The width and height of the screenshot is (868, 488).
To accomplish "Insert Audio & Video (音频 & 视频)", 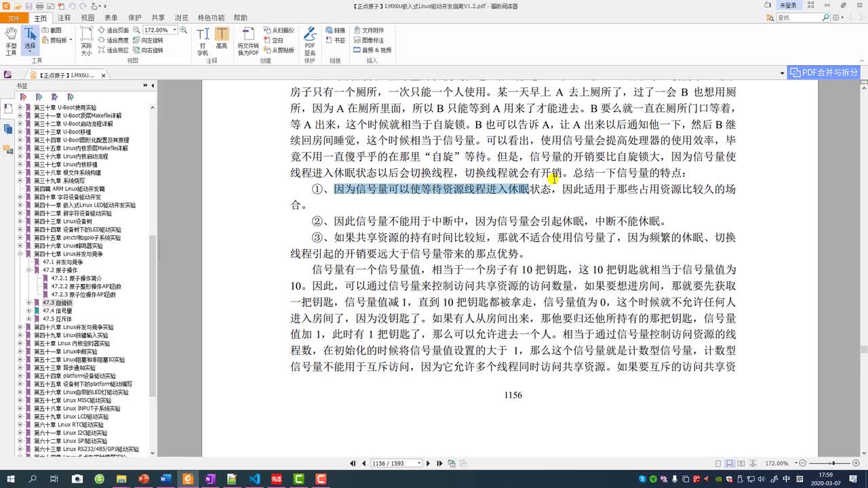I will (372, 49).
